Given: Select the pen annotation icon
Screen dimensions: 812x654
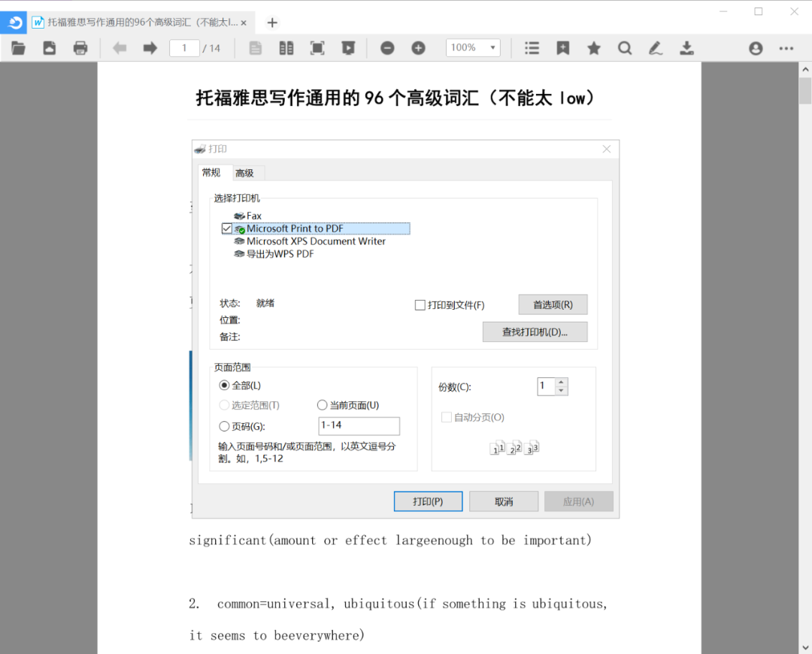Looking at the screenshot, I should [x=656, y=48].
